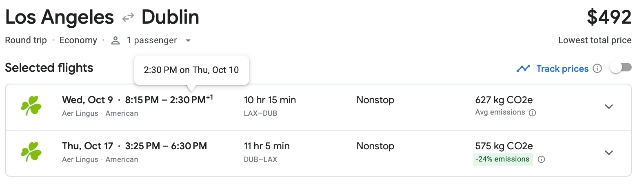Click the Track prices trend line icon
This screenshot has width=644, height=186.
523,69
